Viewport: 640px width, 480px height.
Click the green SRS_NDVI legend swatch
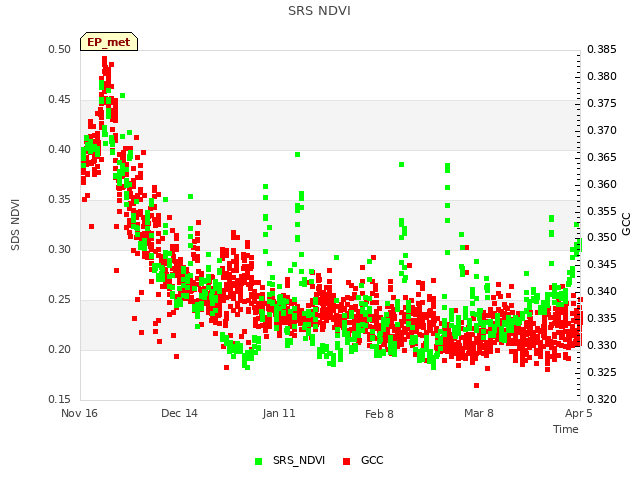pos(258,461)
